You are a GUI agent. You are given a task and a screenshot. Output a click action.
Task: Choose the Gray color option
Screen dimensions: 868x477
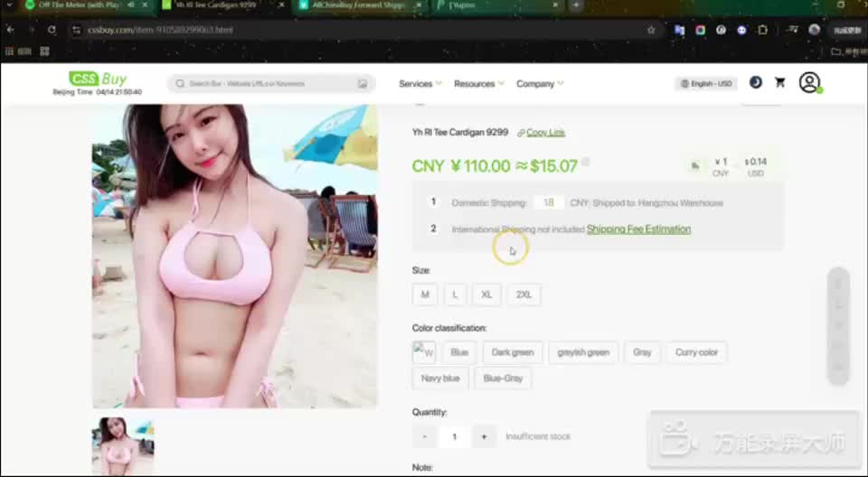tap(642, 352)
